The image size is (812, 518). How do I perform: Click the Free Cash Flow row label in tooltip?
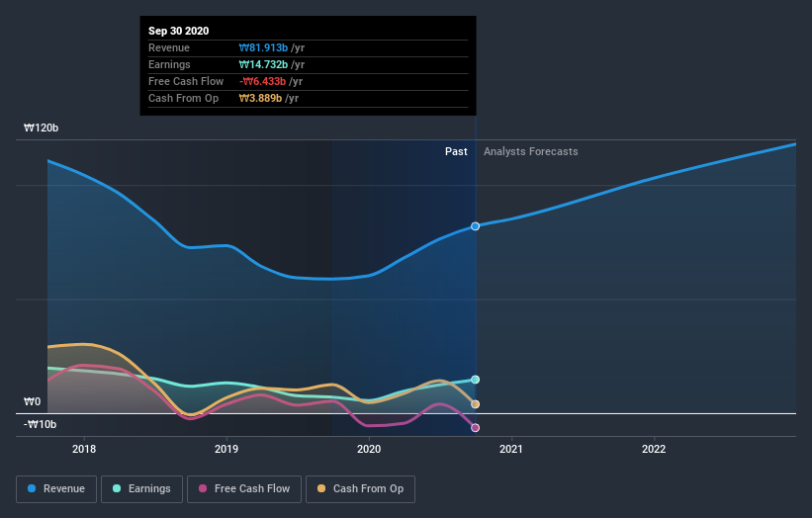coord(186,81)
